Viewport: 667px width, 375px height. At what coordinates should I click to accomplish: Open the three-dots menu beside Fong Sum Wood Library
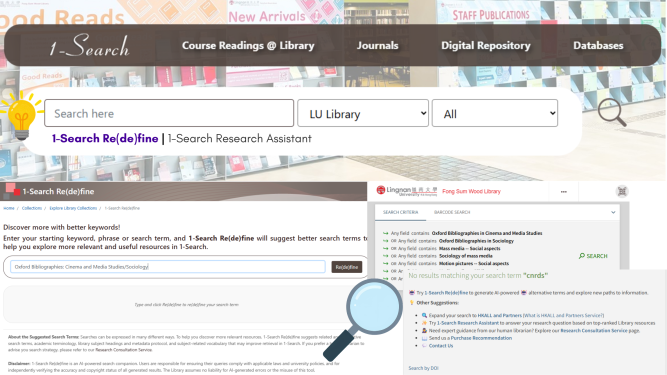tap(564, 192)
